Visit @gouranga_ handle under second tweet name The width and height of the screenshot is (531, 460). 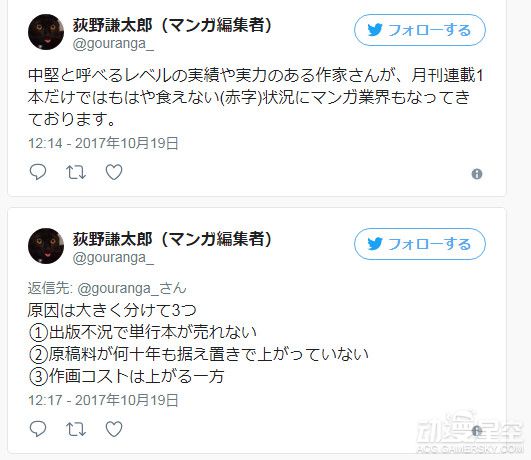113,258
